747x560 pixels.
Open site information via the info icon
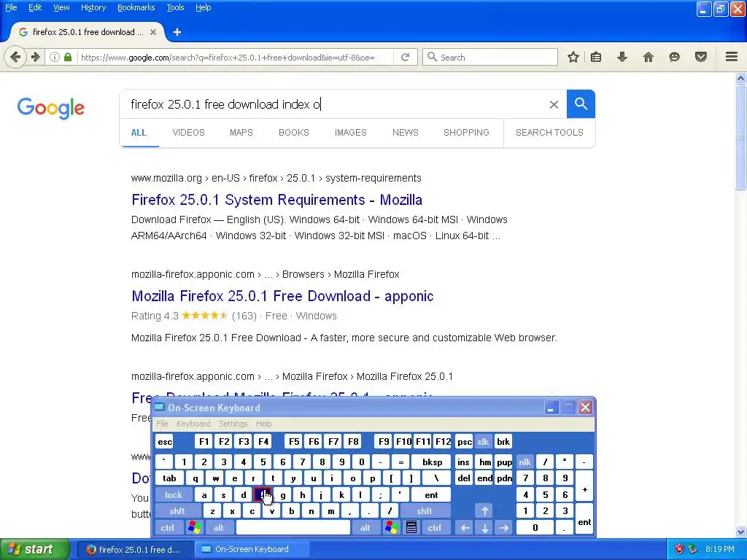click(55, 57)
